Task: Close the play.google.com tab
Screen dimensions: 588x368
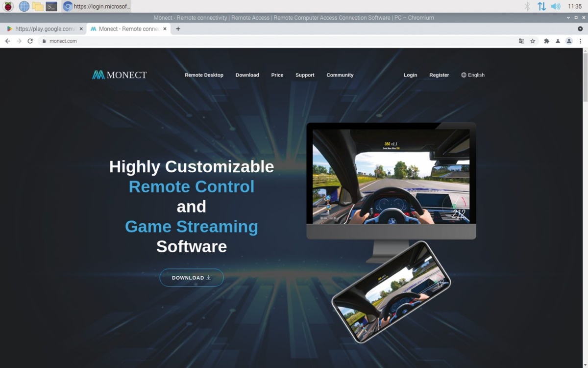Action: pyautogui.click(x=81, y=29)
